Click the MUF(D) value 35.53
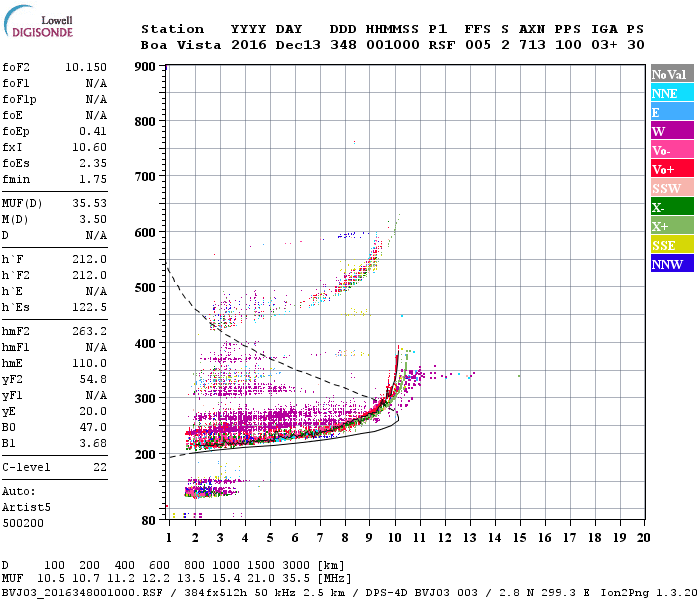The height and width of the screenshot is (600, 700). [x=89, y=204]
